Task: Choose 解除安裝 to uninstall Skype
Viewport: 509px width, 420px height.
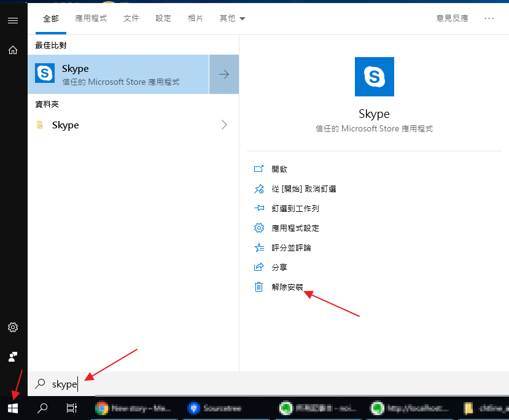Action: pyautogui.click(x=287, y=287)
